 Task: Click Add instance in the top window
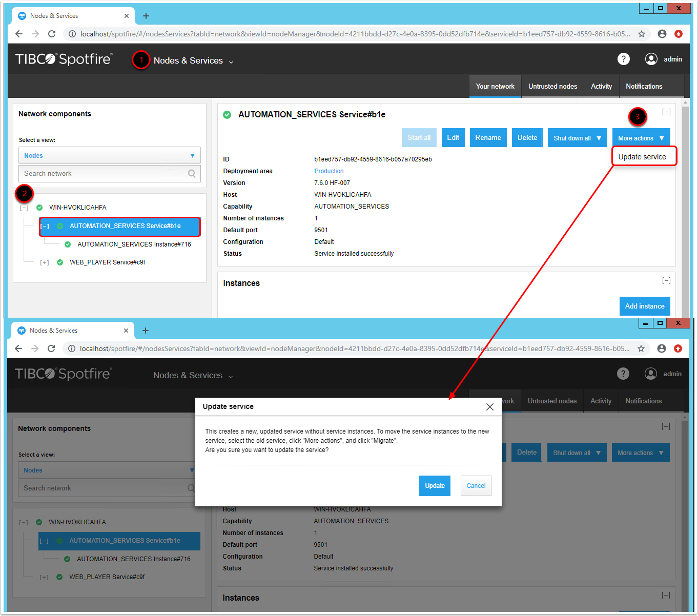645,306
